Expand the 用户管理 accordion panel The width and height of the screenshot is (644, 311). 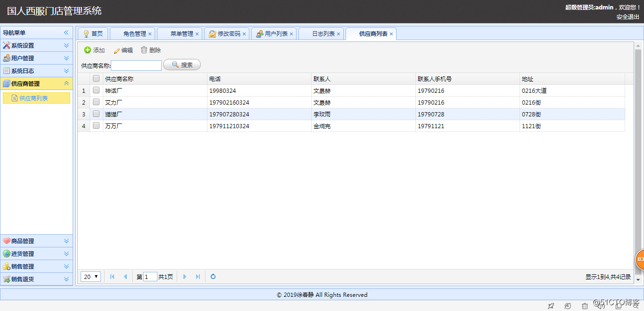click(x=66, y=58)
